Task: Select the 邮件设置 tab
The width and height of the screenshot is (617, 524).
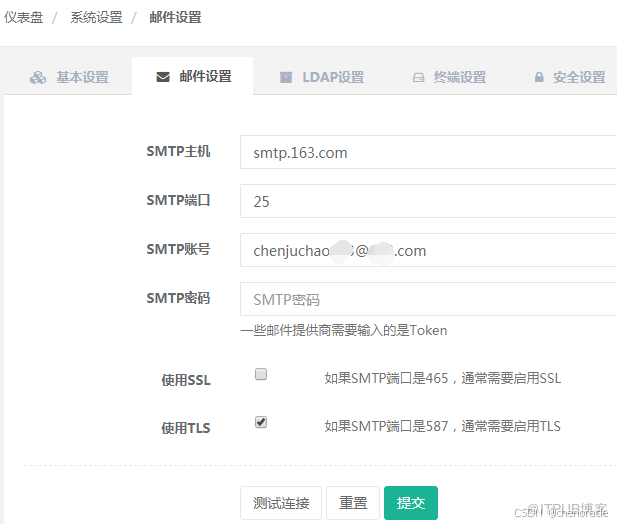Action: click(x=192, y=76)
